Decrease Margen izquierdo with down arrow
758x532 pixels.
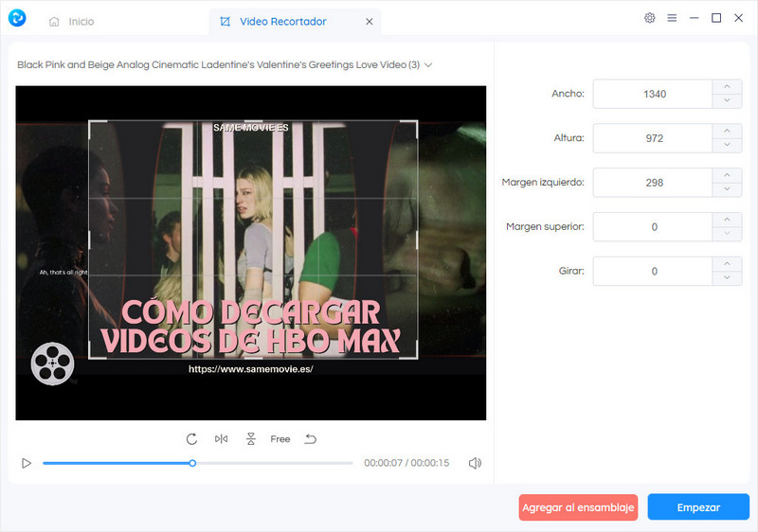tap(727, 189)
